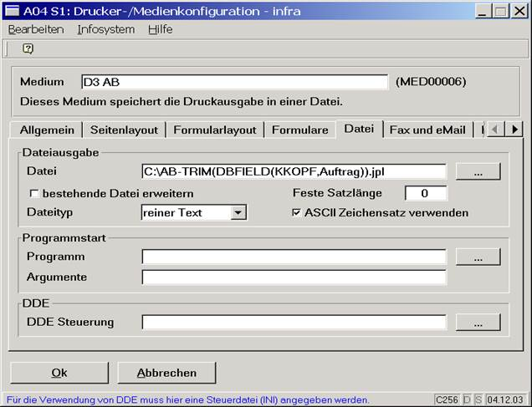
Task: Browse for the Programm executable
Action: coord(478,257)
